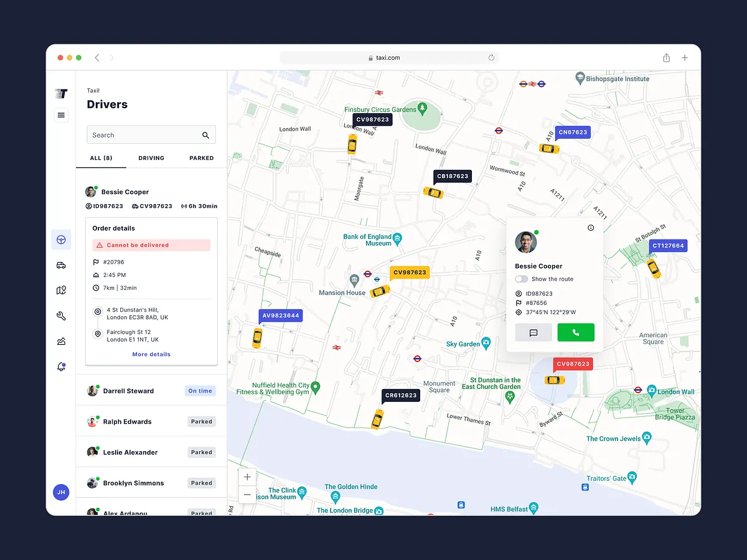The height and width of the screenshot is (560, 747).
Task: Call Bessie Cooper with green phone button
Action: pyautogui.click(x=575, y=332)
